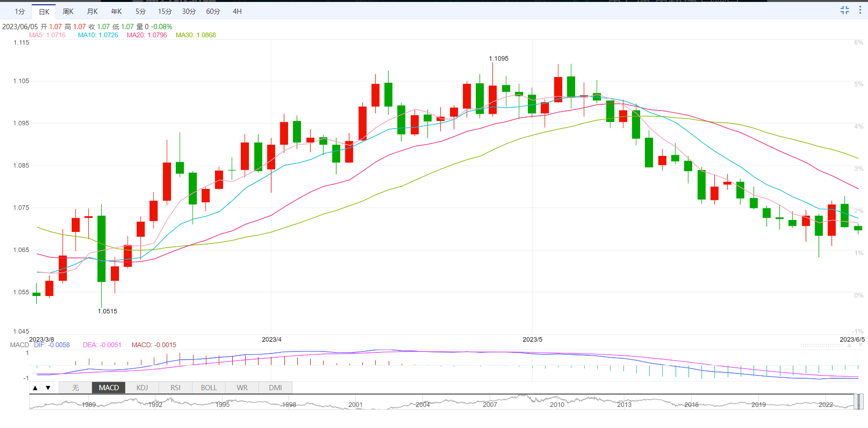Select the 4H timeframe
The width and height of the screenshot is (868, 428).
point(237,11)
